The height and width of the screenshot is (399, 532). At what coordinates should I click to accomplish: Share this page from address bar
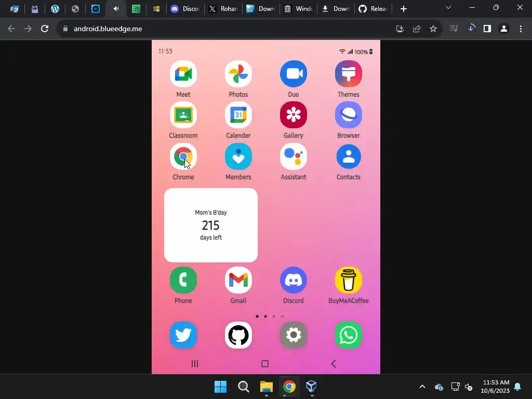tap(417, 29)
